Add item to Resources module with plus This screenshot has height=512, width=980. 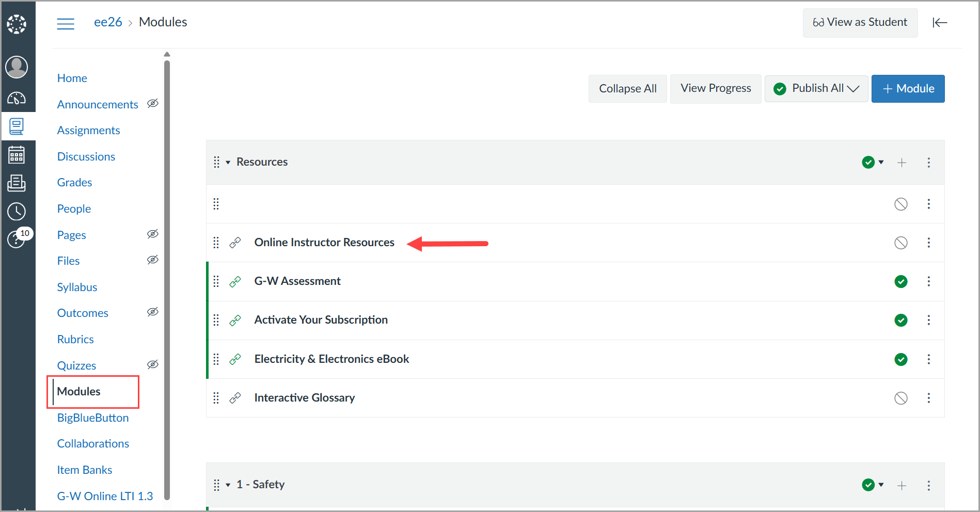[902, 163]
